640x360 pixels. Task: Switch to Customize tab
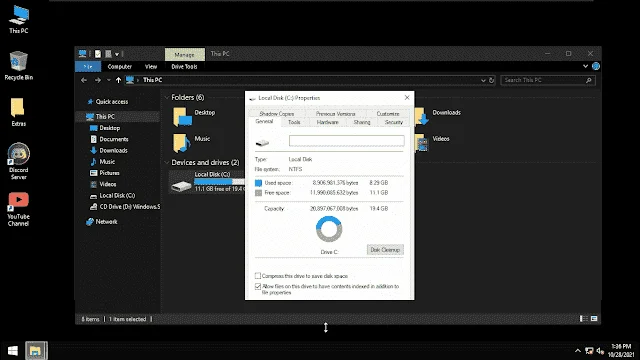coord(388,114)
